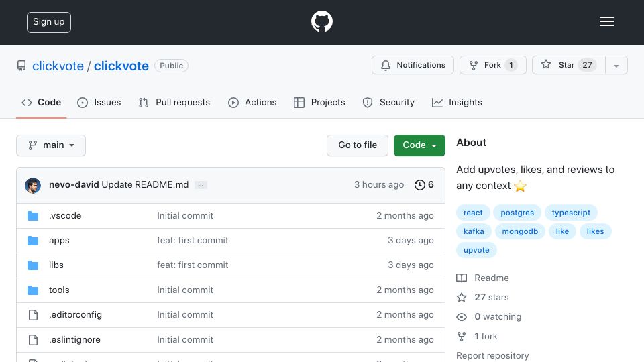
Task: Select the kafka topic tag
Action: click(x=474, y=231)
